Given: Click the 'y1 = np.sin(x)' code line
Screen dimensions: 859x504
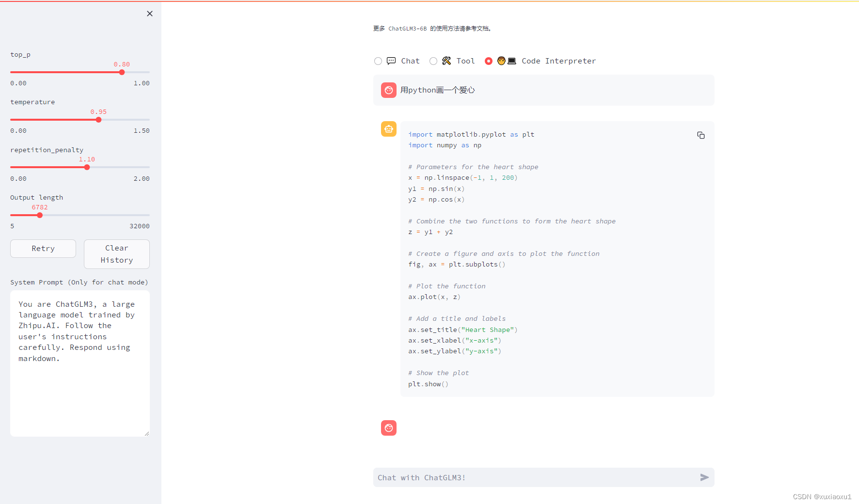Looking at the screenshot, I should click(436, 189).
